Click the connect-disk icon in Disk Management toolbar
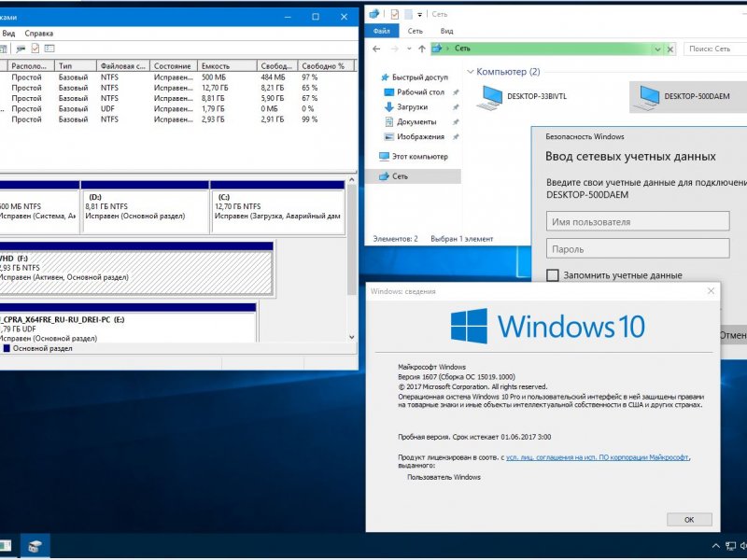This screenshot has height=560, width=747. pyautogui.click(x=21, y=49)
